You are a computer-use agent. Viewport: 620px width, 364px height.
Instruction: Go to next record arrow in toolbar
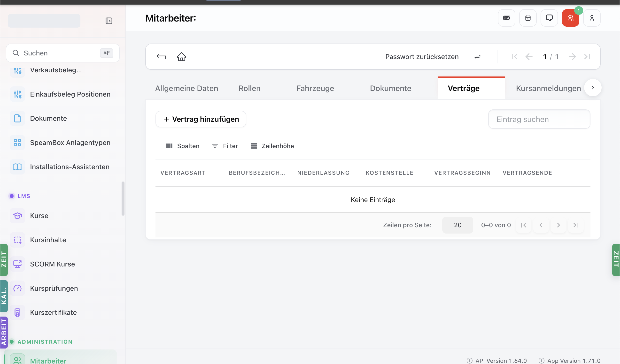572,57
